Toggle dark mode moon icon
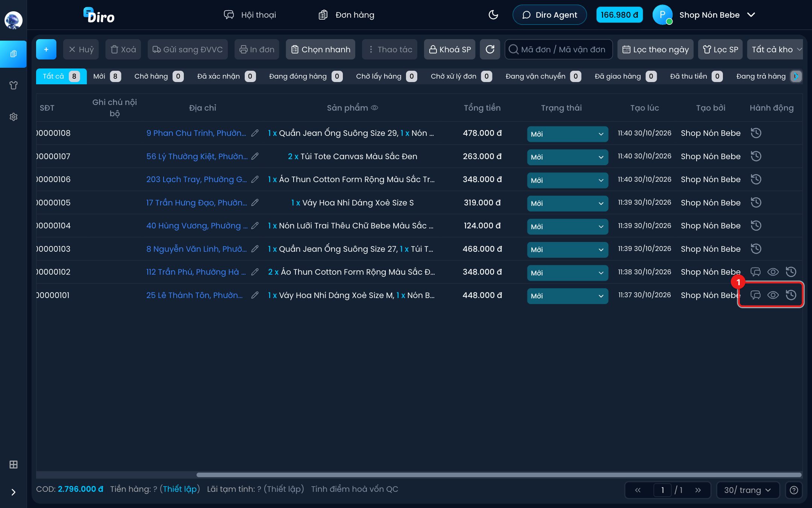812x508 pixels. [493, 15]
